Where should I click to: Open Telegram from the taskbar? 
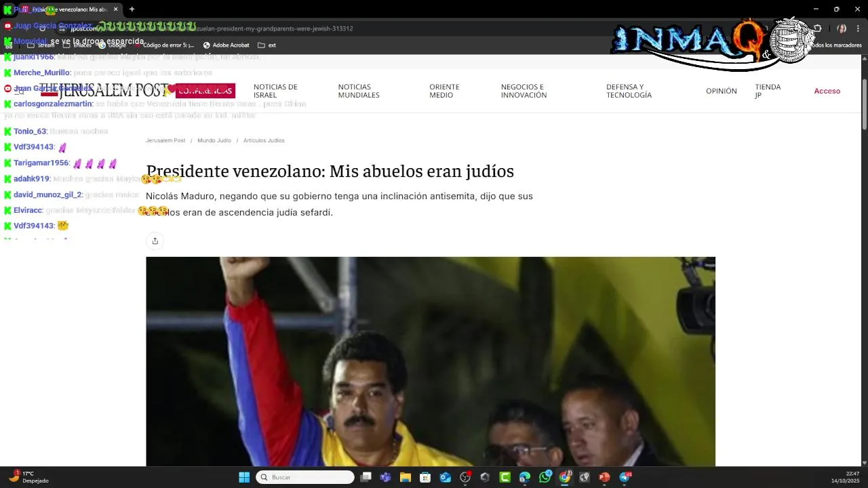625,477
